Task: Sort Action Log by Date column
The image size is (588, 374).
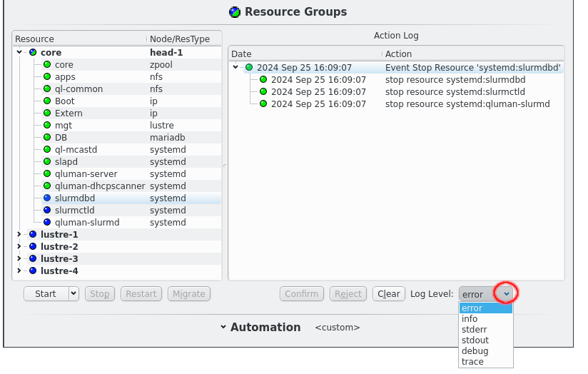Action: [x=305, y=54]
